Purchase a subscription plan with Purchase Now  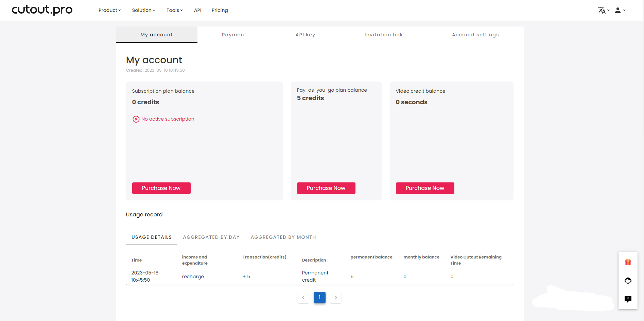pyautogui.click(x=161, y=188)
